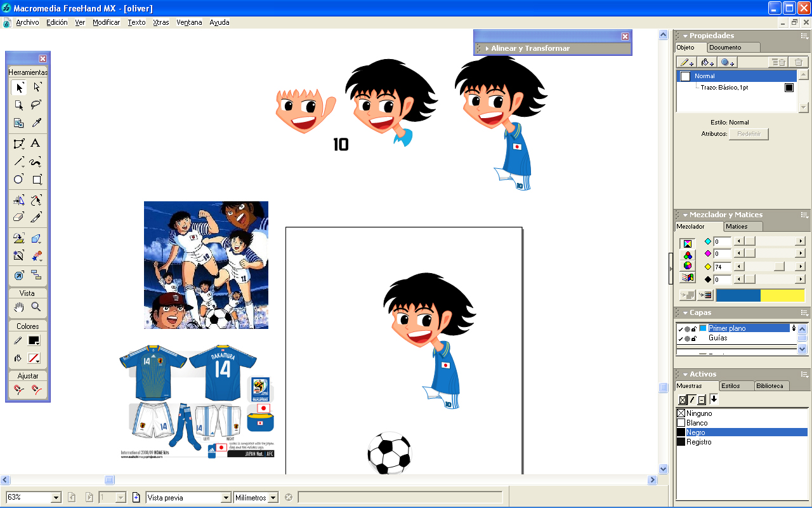
Task: Activate the stroke selector in Muestras
Action: [x=692, y=400]
